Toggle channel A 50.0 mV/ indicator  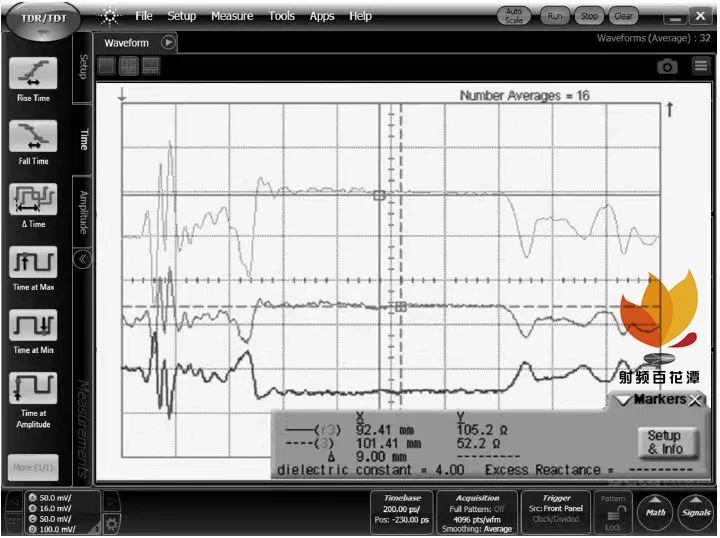(x=51, y=498)
